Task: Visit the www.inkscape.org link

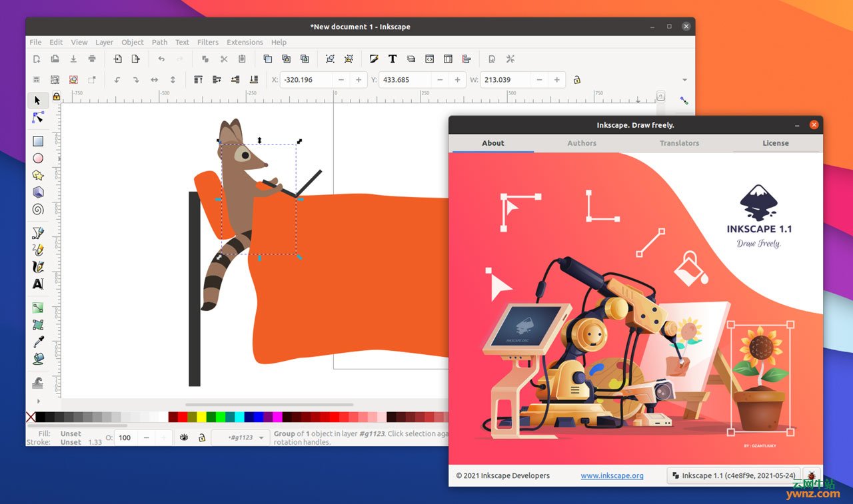Action: click(x=612, y=475)
